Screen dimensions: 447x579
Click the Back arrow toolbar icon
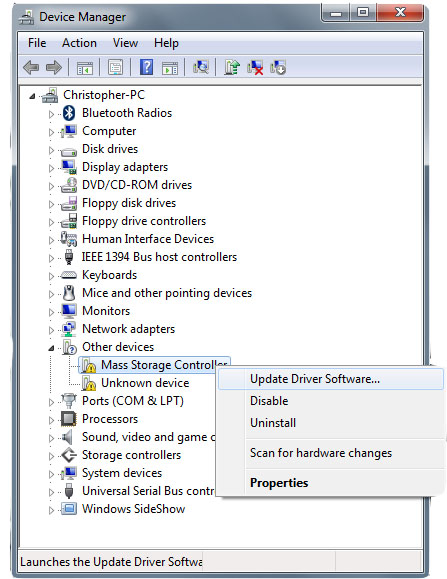31,68
